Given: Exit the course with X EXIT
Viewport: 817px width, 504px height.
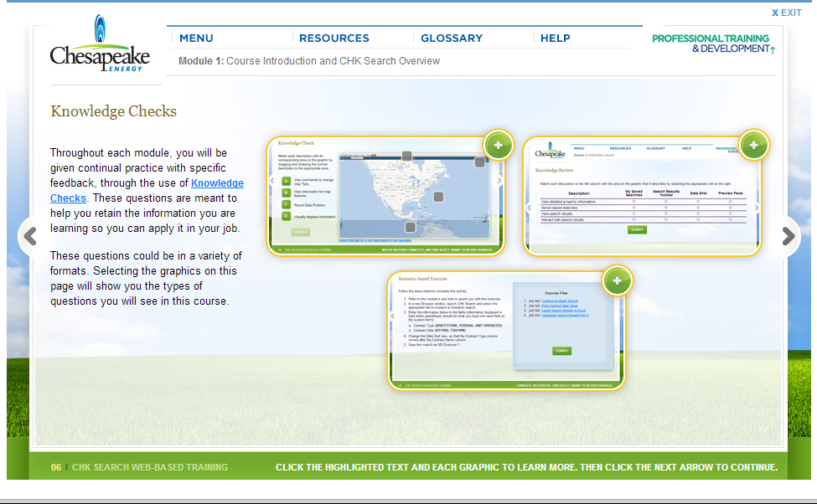Looking at the screenshot, I should pos(786,13).
